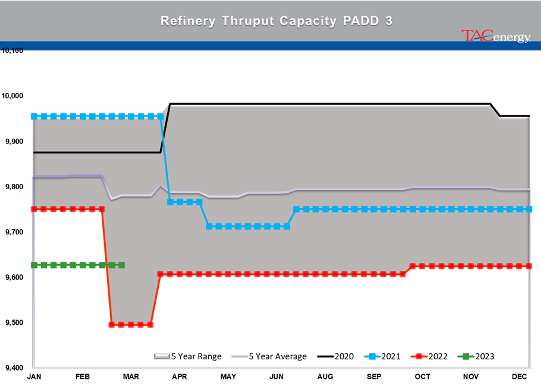The image size is (541, 392).
Task: Click the chart title 'Refinery Thruput Capacity PADD 3'
Action: click(x=276, y=21)
